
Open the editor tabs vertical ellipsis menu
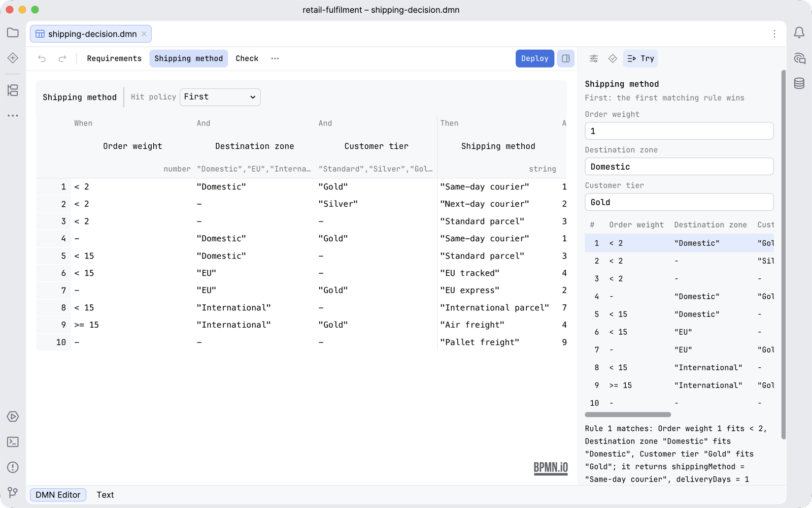[x=774, y=34]
